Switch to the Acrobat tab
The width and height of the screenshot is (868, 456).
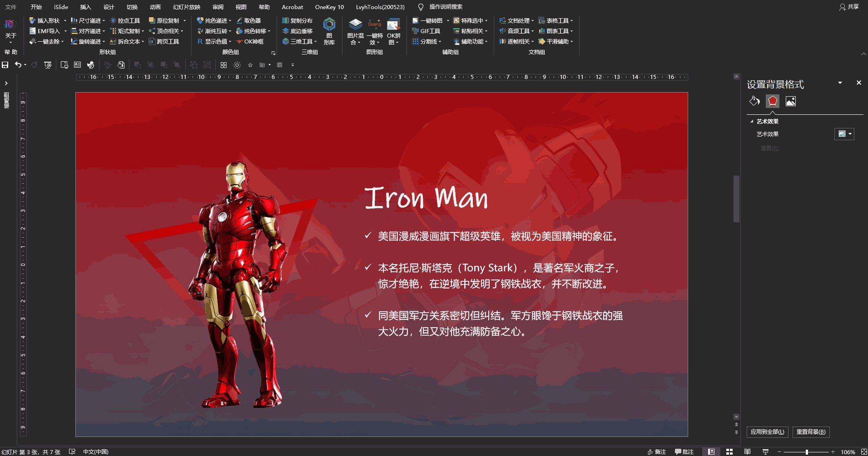pyautogui.click(x=292, y=7)
